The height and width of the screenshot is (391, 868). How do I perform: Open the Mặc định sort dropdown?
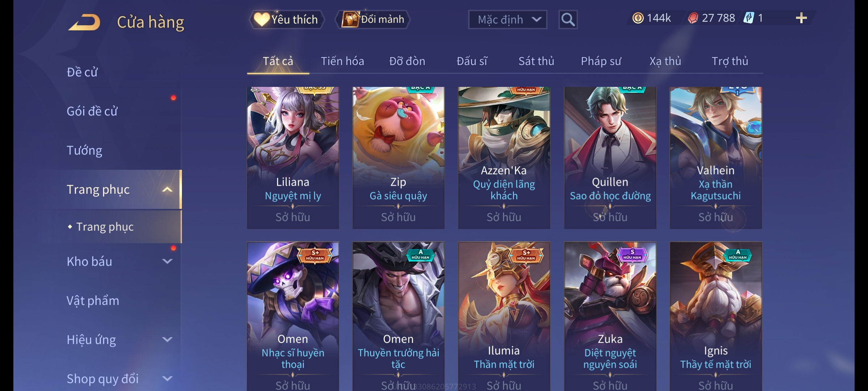[x=507, y=20]
